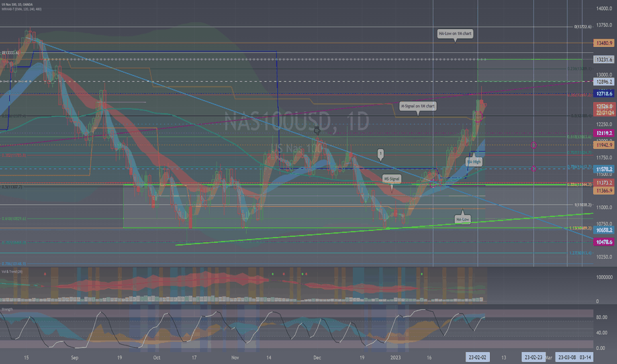Select the HA-High callout label
The width and height of the screenshot is (617, 364).
(x=474, y=161)
